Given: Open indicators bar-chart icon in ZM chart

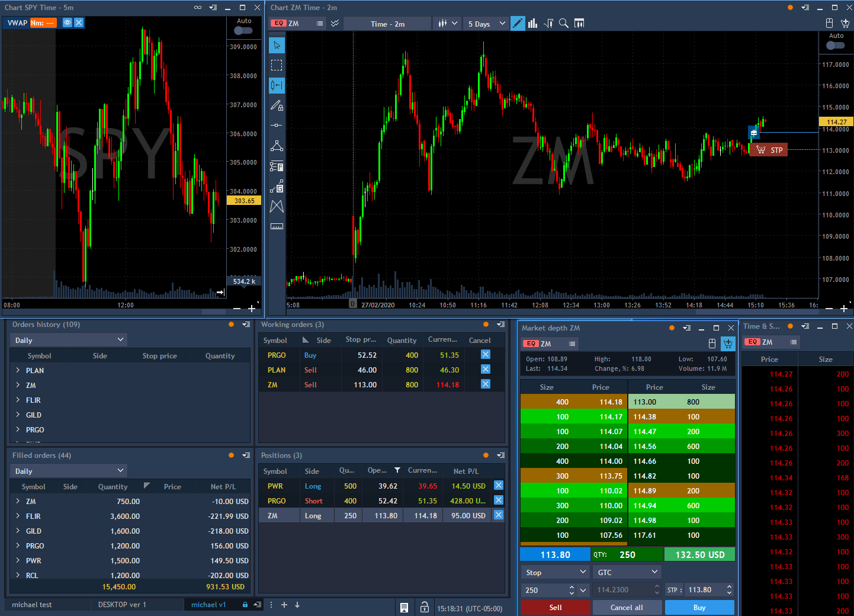Looking at the screenshot, I should (x=532, y=23).
